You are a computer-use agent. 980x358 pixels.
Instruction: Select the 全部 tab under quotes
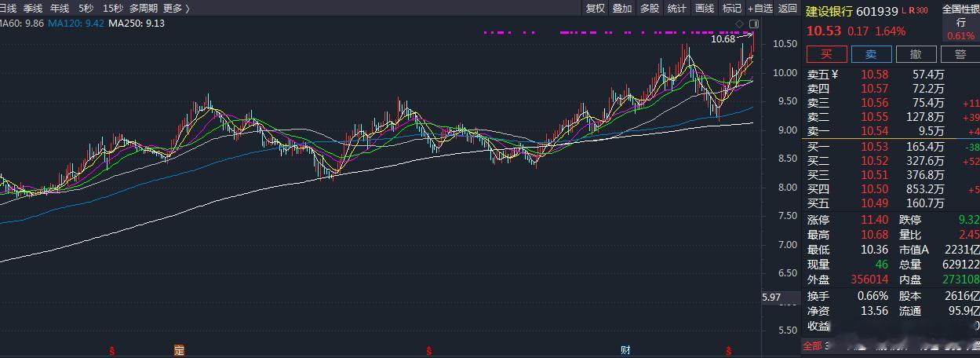[813, 345]
